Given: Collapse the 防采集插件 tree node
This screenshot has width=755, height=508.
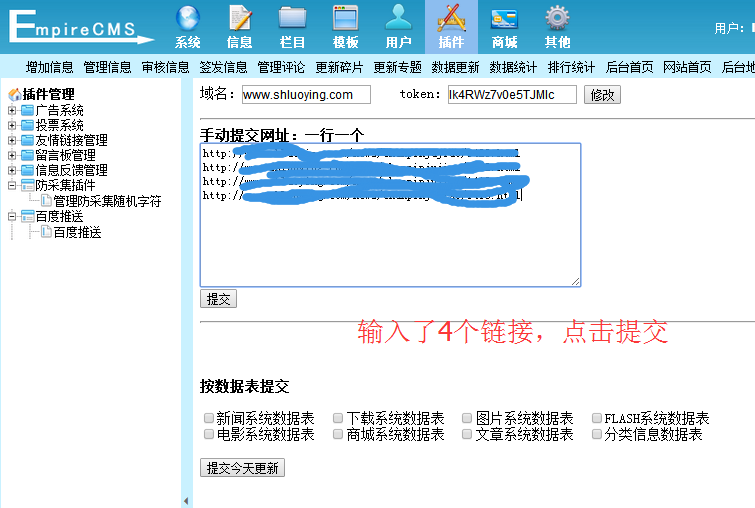Looking at the screenshot, I should point(12,185).
